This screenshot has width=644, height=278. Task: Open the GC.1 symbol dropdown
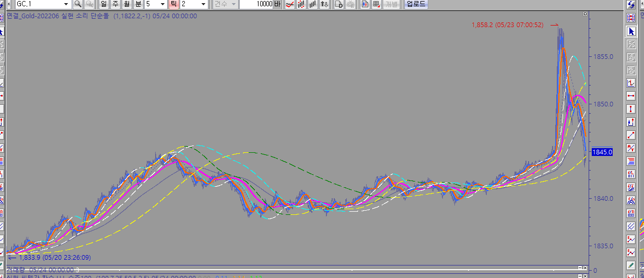[65, 4]
